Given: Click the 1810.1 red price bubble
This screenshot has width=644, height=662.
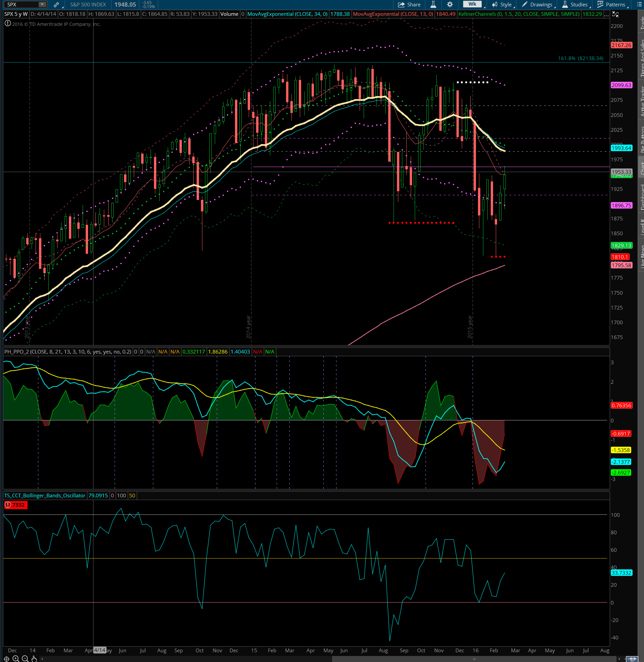Looking at the screenshot, I should (620, 257).
